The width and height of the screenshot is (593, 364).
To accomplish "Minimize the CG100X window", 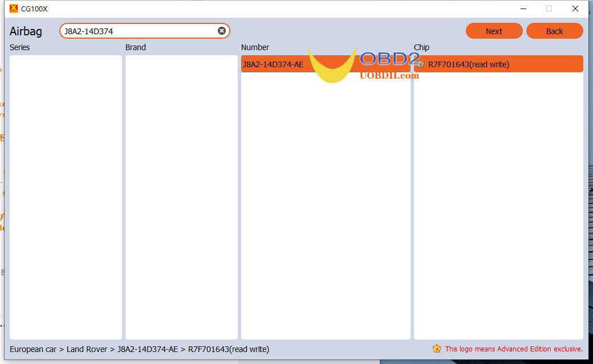I will (523, 9).
